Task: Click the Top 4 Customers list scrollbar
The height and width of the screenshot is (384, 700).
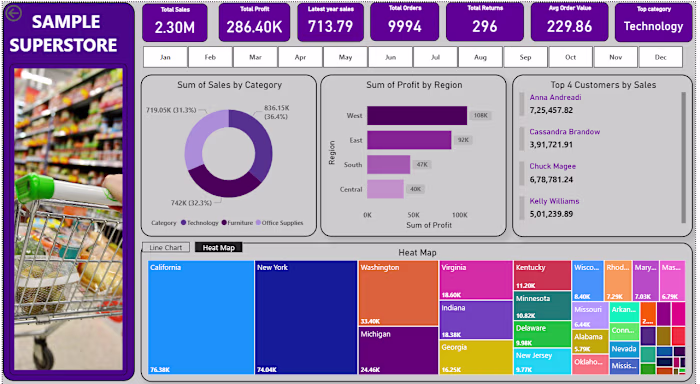Action: [683, 157]
